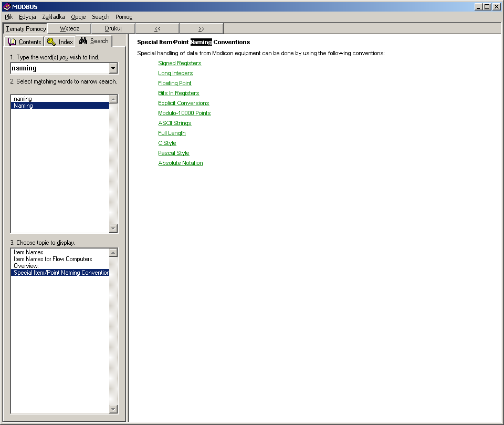
Task: Choose the 'Item Names' topic
Action: 60,252
